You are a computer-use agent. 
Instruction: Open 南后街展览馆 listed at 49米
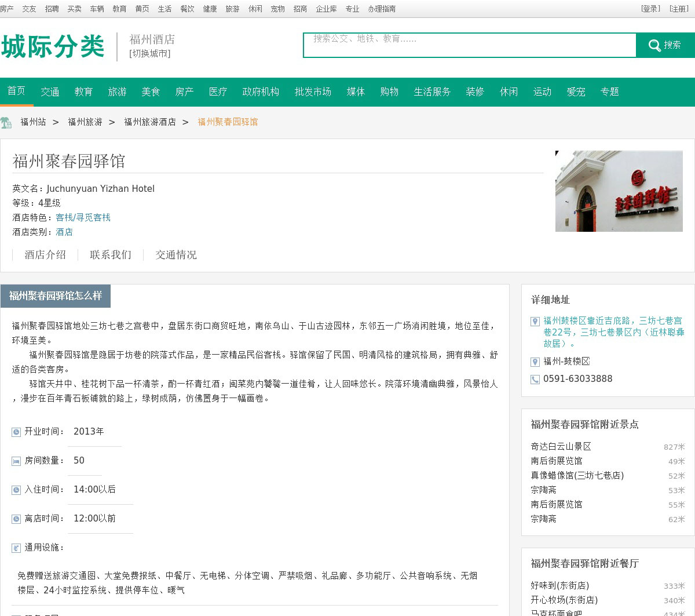tap(557, 461)
